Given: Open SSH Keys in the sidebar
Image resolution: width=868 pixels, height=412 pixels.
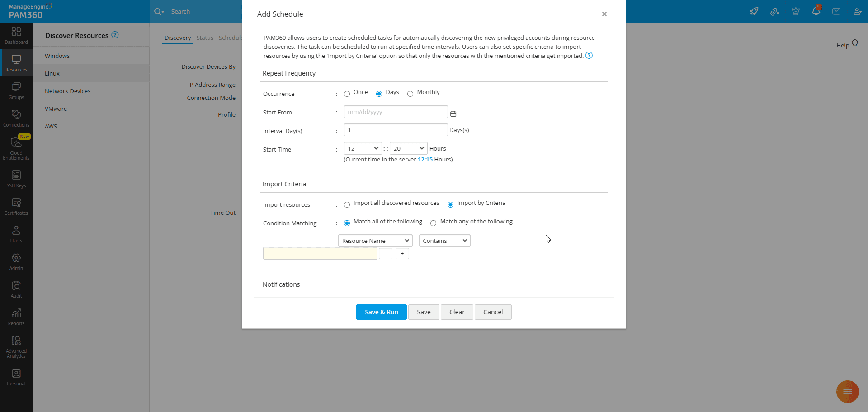Looking at the screenshot, I should 16,179.
